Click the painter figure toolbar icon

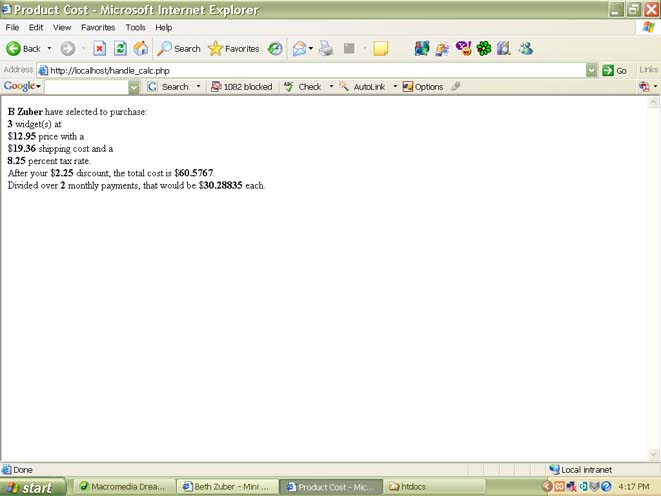(x=442, y=49)
